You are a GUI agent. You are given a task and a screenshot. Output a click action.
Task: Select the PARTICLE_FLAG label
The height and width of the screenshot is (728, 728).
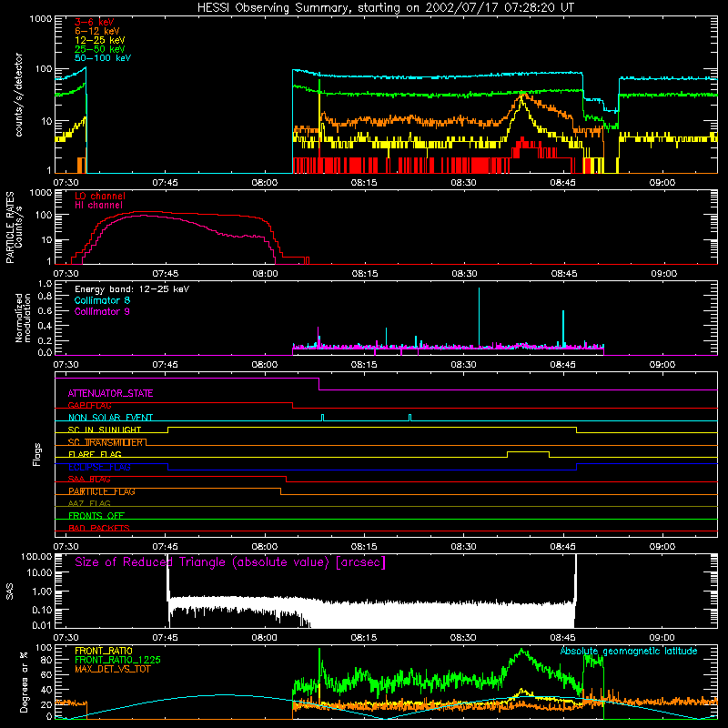click(101, 491)
